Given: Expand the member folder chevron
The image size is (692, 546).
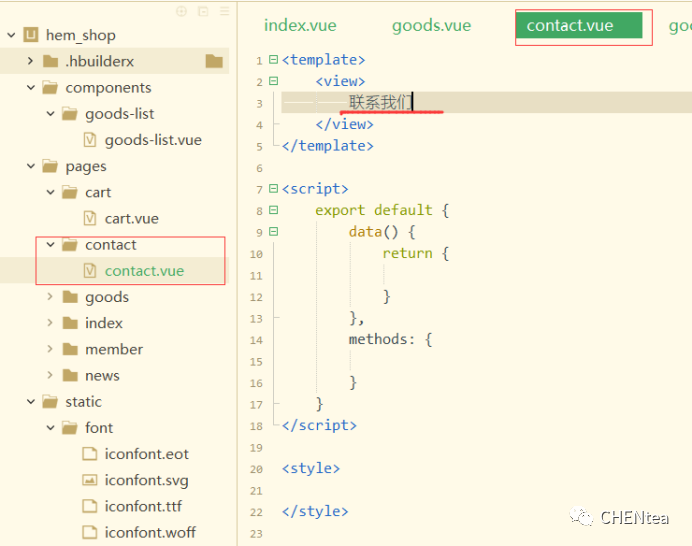Looking at the screenshot, I should pyautogui.click(x=50, y=349).
